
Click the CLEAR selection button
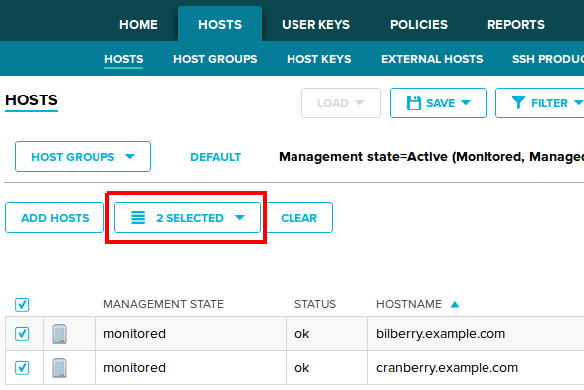[x=299, y=218]
